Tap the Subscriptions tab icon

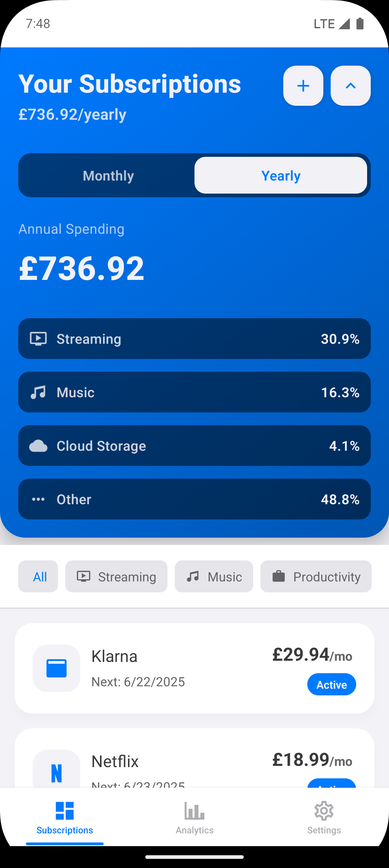click(65, 811)
